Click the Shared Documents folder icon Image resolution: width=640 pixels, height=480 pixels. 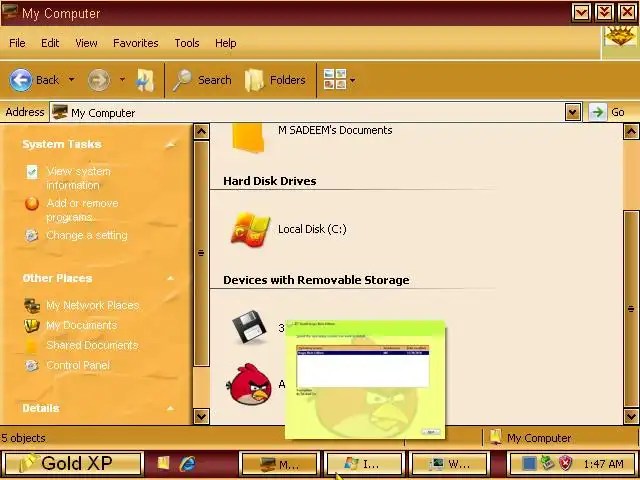click(32, 345)
